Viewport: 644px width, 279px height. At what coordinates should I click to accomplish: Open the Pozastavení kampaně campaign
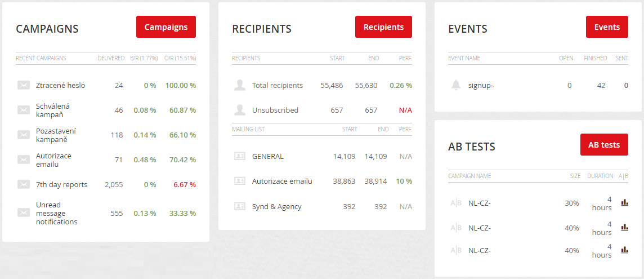(56, 135)
